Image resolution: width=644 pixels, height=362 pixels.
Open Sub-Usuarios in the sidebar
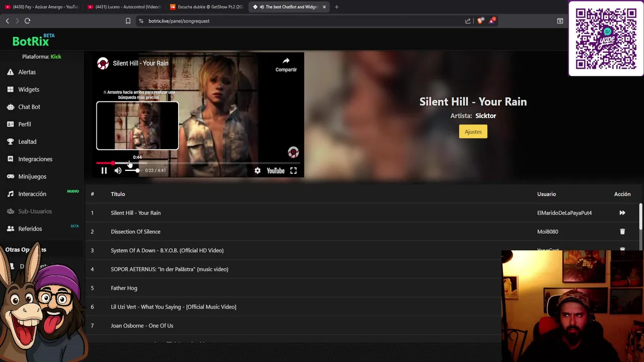coord(35,211)
